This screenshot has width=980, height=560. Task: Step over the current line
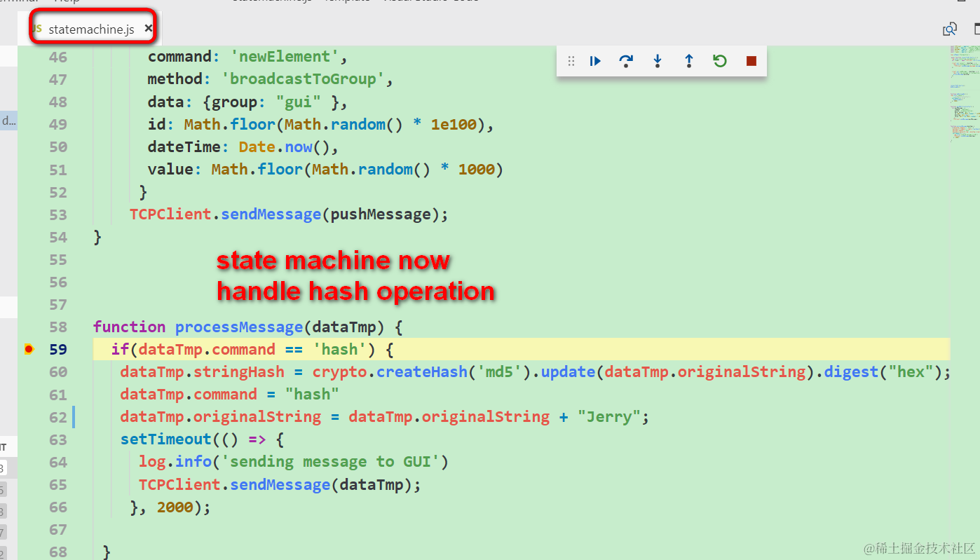coord(626,61)
